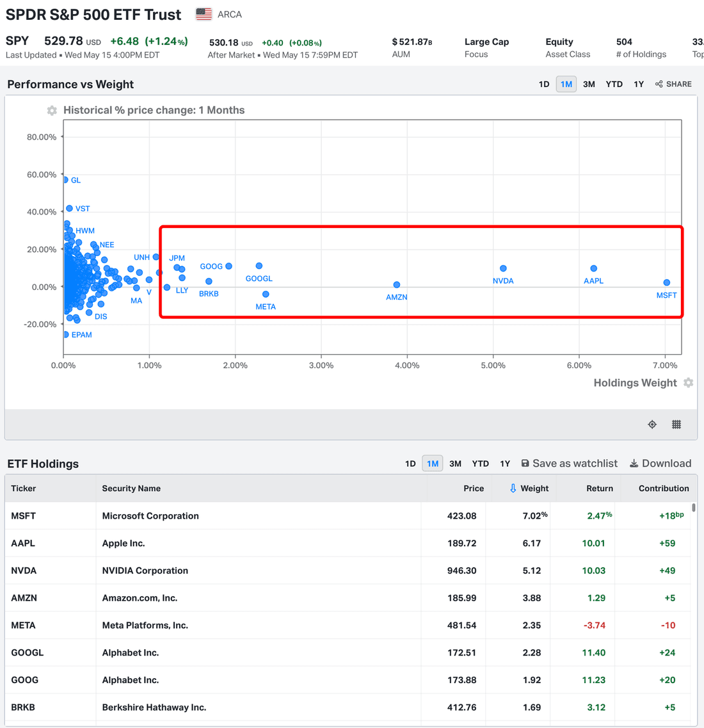Click the EPAM data point on chart
The image size is (704, 728).
point(66,334)
